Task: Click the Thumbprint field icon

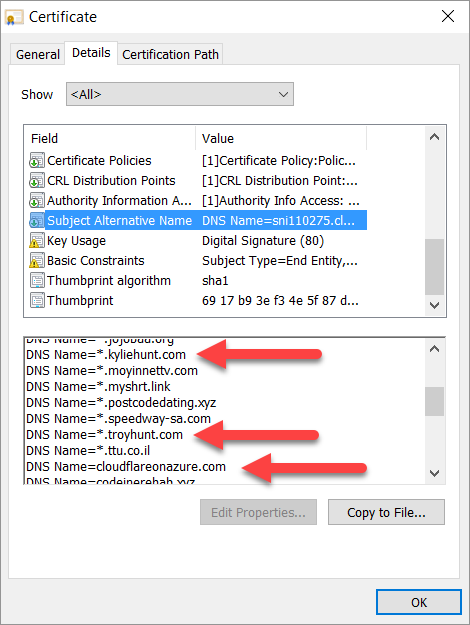Action: [x=37, y=301]
